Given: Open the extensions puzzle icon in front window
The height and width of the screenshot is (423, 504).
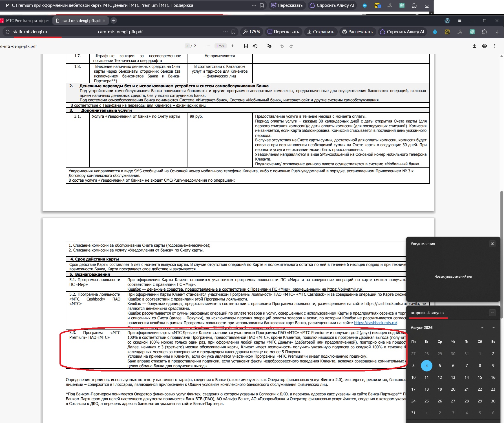Looking at the screenshot, I should [485, 32].
